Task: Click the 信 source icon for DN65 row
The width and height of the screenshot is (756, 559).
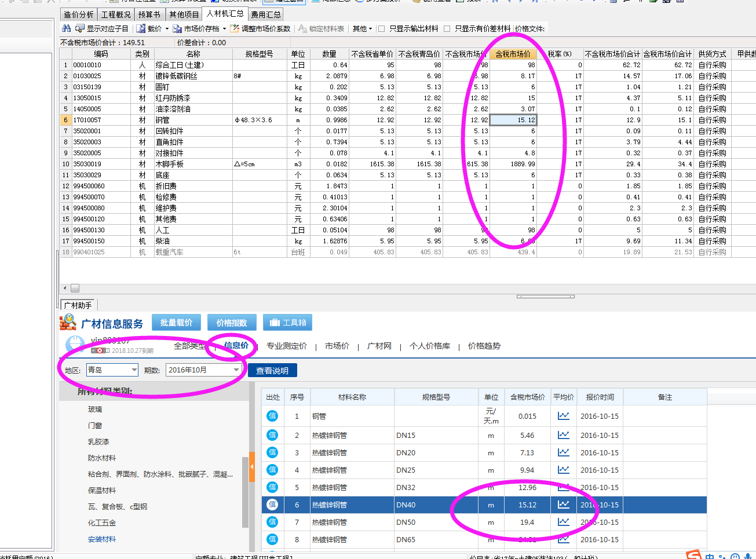Action: pos(272,539)
